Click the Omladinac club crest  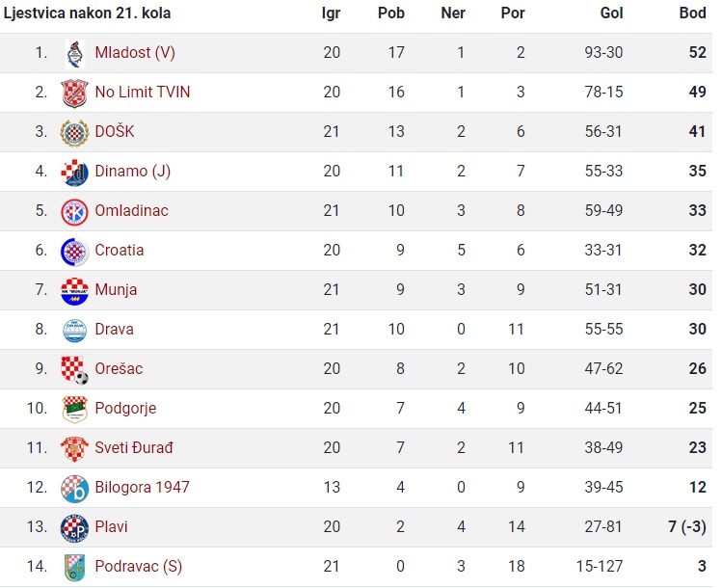[74, 212]
